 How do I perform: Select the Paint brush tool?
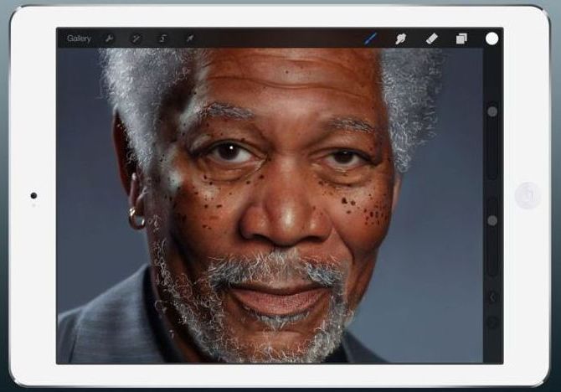pyautogui.click(x=371, y=39)
